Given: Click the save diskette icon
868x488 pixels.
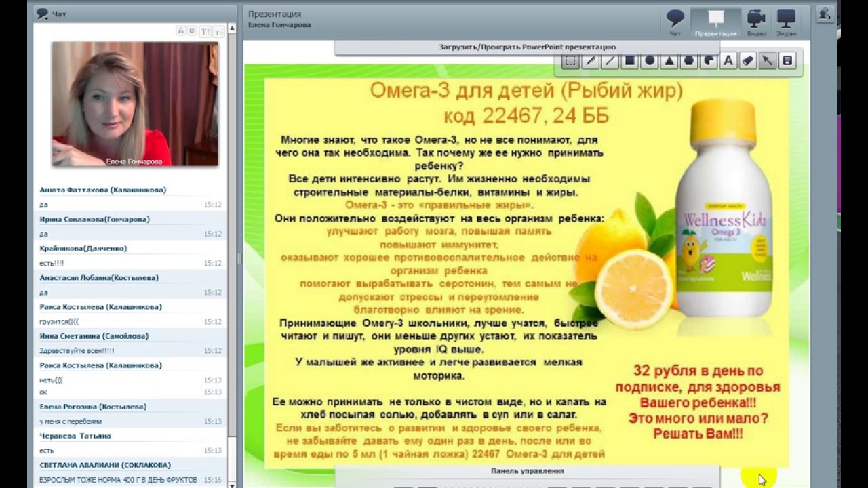Looking at the screenshot, I should [787, 61].
